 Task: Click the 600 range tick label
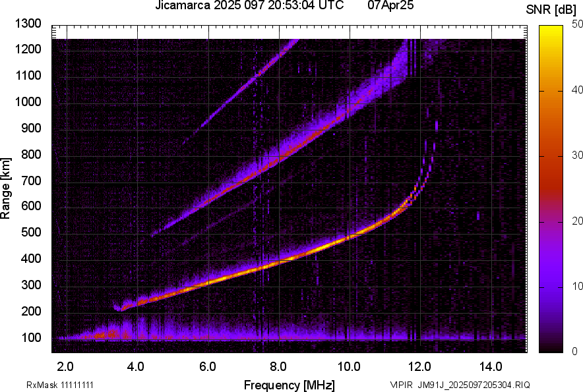31,206
